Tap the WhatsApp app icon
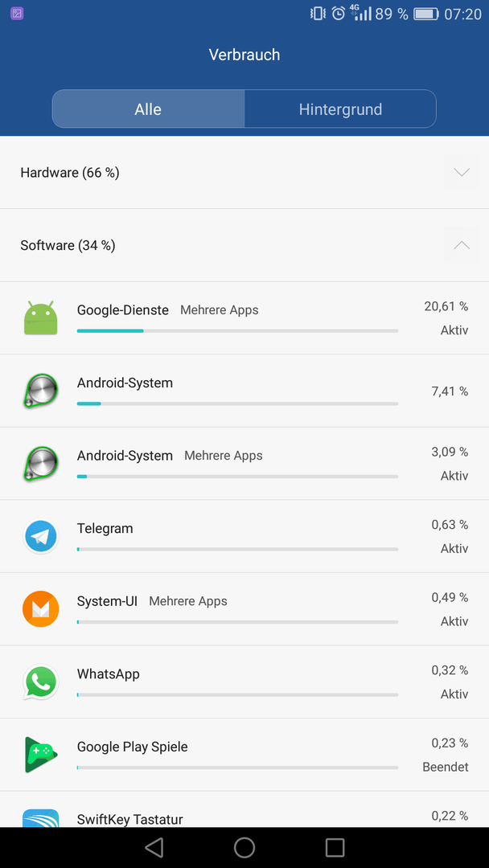The height and width of the screenshot is (868, 489). (x=41, y=682)
